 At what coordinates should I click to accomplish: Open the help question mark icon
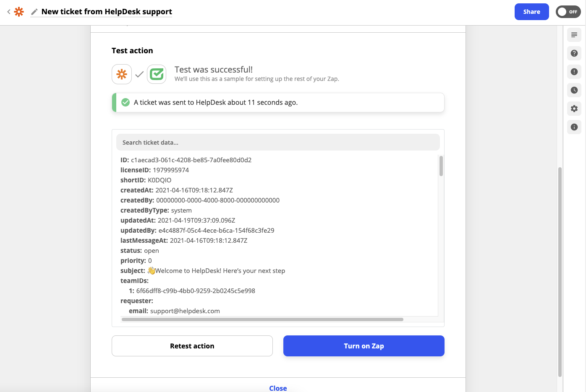574,53
